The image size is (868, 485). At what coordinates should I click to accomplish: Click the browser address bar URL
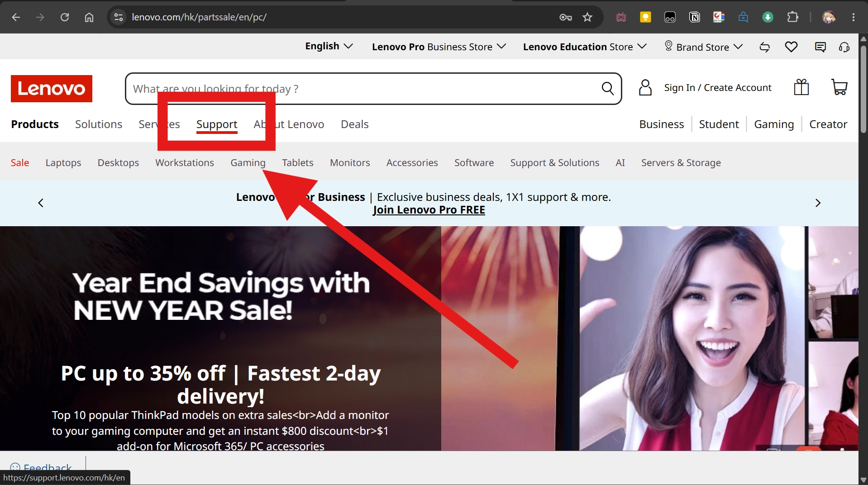click(x=199, y=17)
